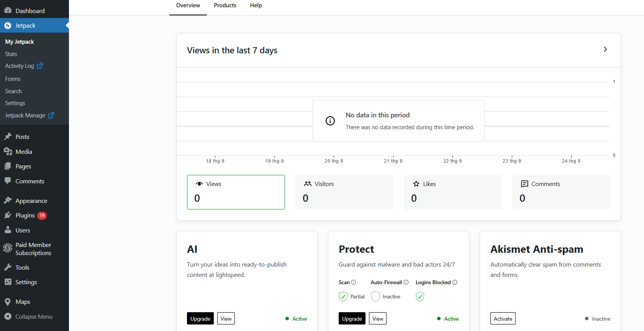
Task: Click View on the Protect card
Action: click(x=378, y=318)
